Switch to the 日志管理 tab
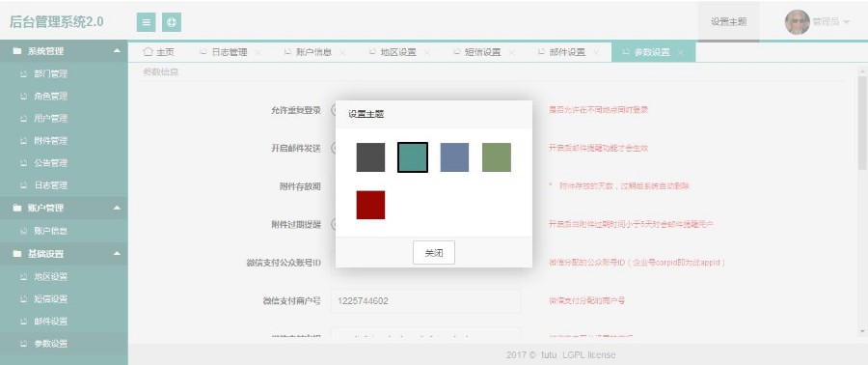 pyautogui.click(x=230, y=52)
